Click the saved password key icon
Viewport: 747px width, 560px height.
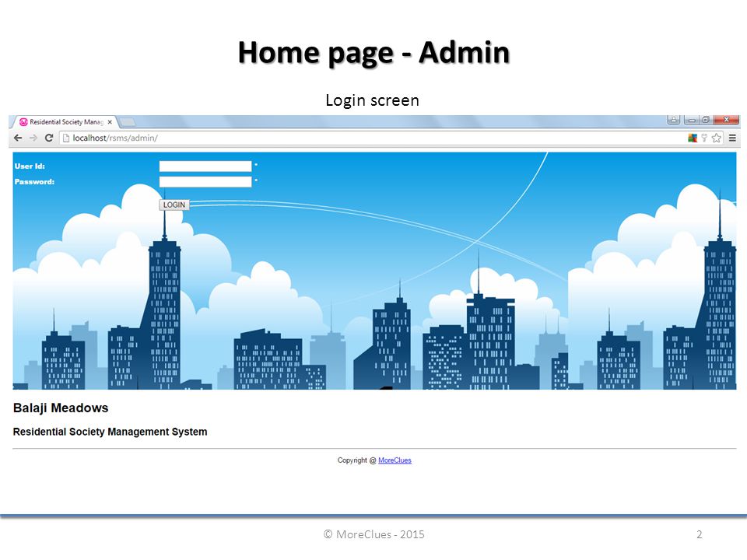click(704, 138)
